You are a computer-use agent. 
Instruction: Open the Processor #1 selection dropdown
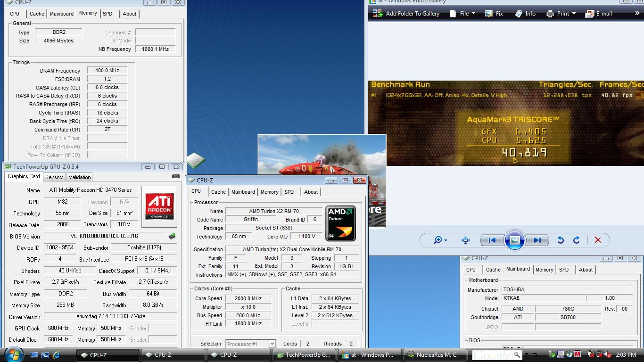(x=250, y=344)
